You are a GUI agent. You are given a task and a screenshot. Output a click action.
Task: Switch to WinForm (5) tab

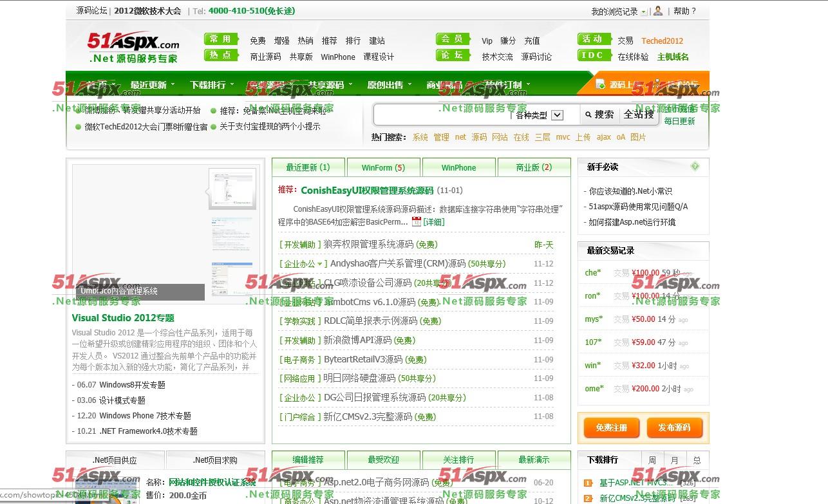383,167
